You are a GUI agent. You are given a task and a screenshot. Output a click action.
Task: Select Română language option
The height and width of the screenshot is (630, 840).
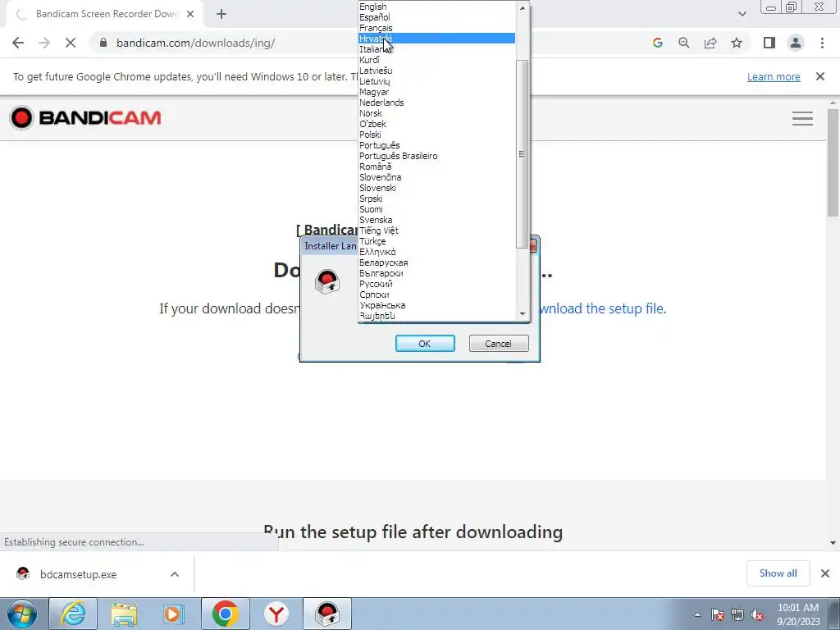coord(436,167)
